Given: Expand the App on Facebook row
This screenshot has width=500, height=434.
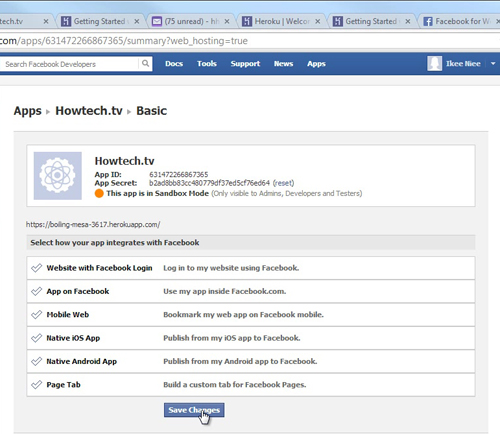Looking at the screenshot, I should coord(251,291).
